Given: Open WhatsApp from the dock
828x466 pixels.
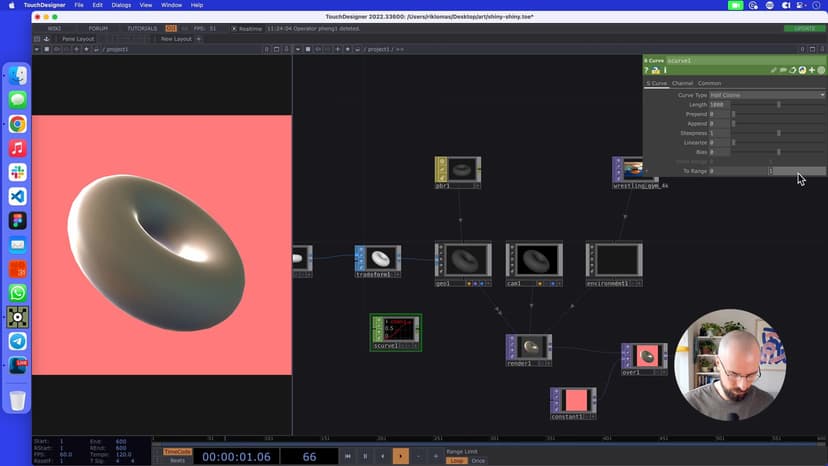Looking at the screenshot, I should click(17, 293).
